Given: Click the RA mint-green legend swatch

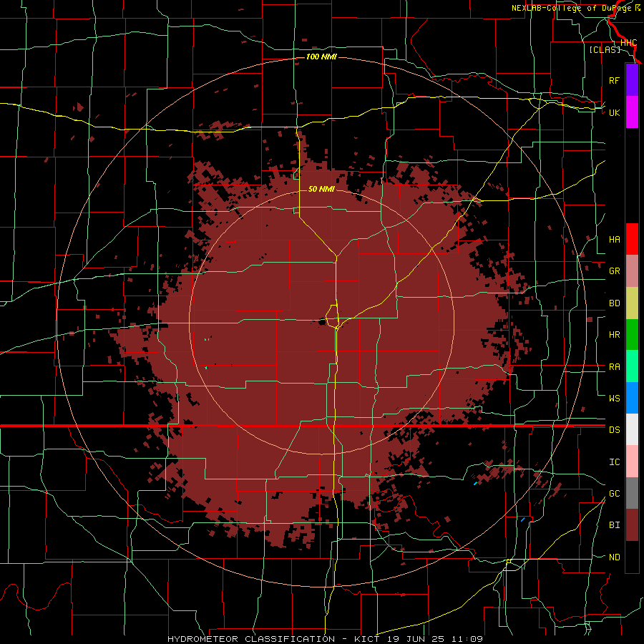Looking at the screenshot, I should point(632,366).
